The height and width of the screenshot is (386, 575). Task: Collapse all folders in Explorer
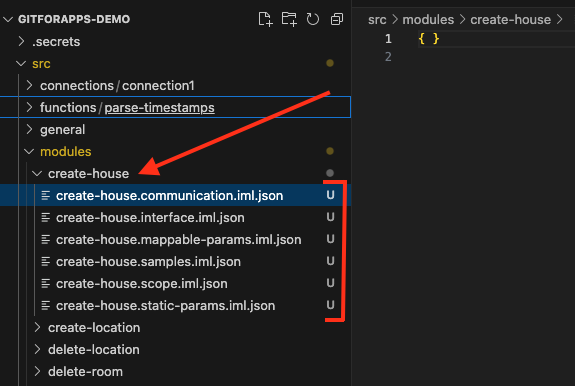coord(337,19)
